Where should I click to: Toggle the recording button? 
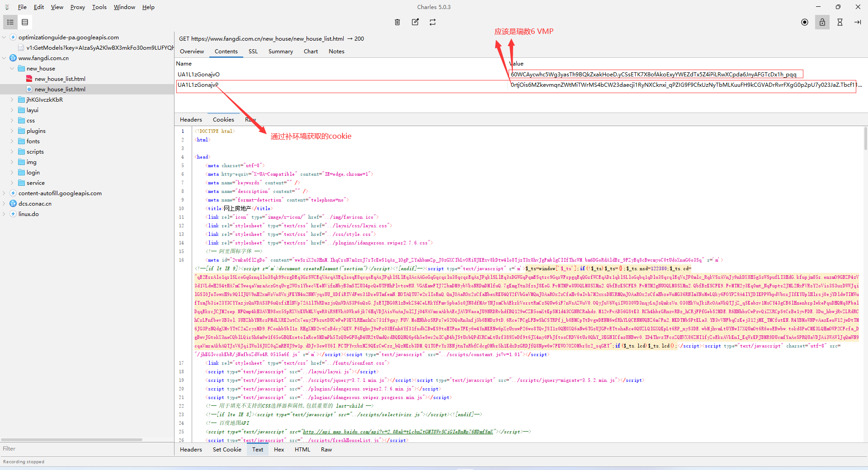[805, 22]
